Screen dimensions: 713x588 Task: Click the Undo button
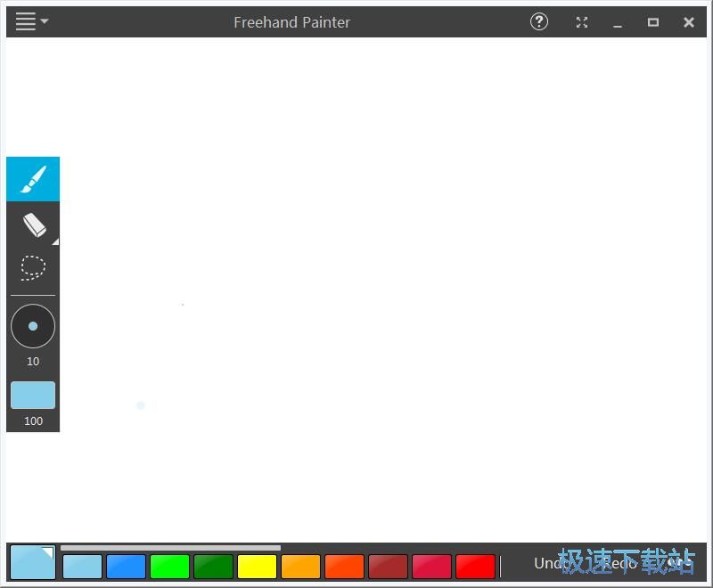pos(550,563)
